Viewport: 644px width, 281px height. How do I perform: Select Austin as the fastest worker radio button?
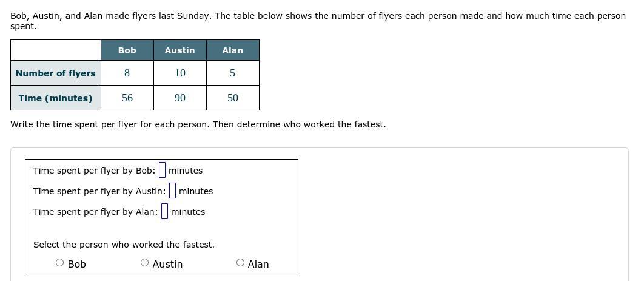pyautogui.click(x=144, y=263)
